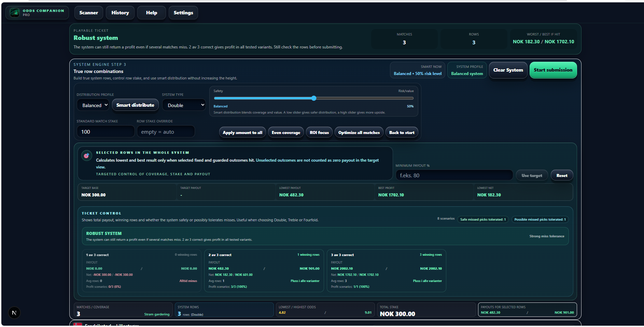Click the Worst / Best If Hit value
The height and width of the screenshot is (327, 644).
coord(543,42)
